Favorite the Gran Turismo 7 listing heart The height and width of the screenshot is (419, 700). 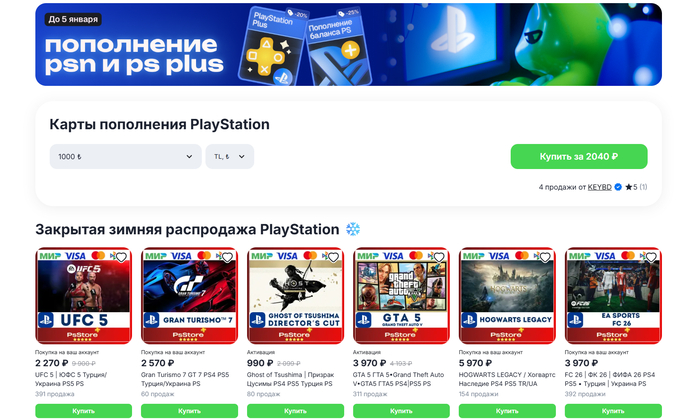tap(227, 257)
